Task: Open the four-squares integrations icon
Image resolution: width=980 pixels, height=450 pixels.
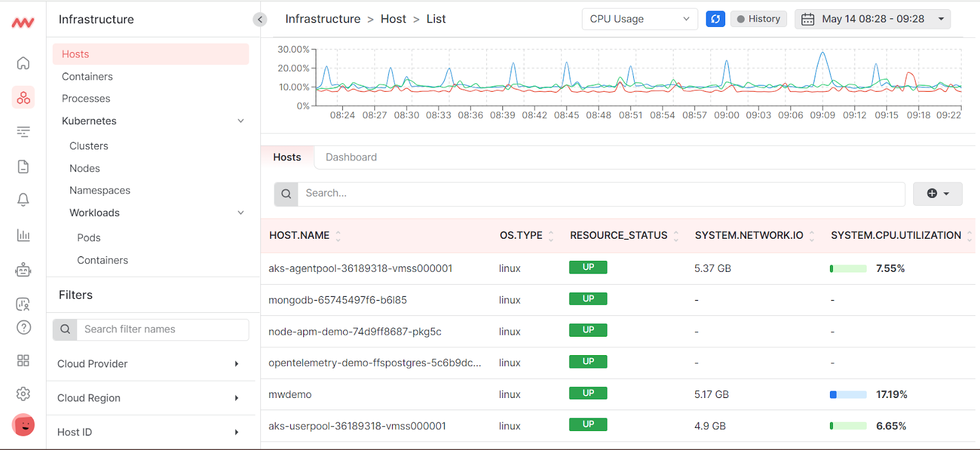Action: [23, 361]
